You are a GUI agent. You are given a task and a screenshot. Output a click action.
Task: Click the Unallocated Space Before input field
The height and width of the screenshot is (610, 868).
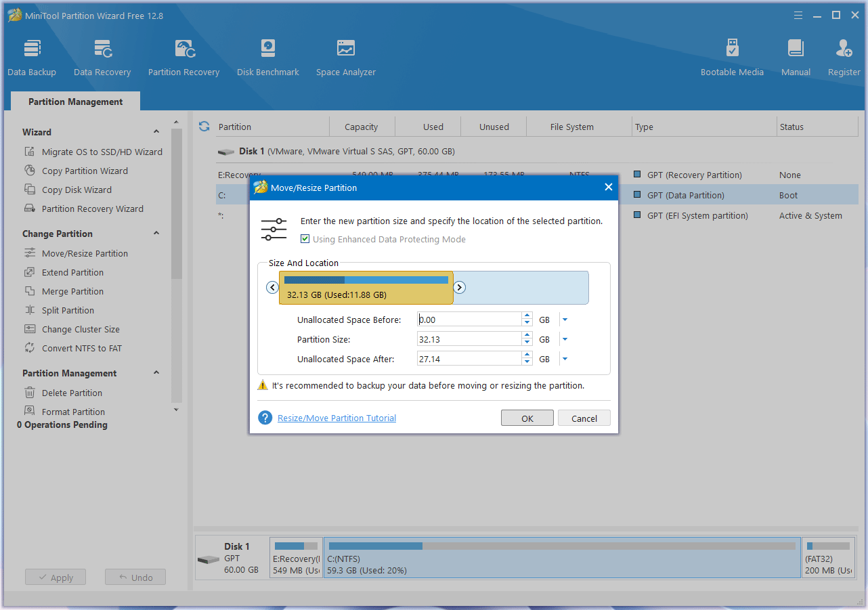[469, 320]
